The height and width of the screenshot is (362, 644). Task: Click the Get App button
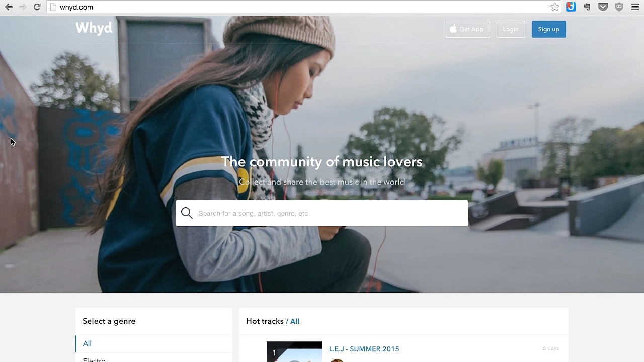(467, 29)
